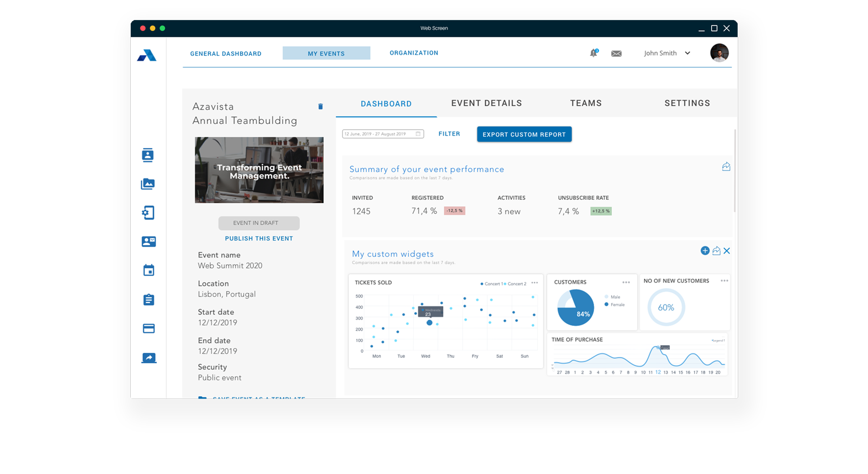Open the Customers widget options menu
868x474 pixels.
point(626,282)
